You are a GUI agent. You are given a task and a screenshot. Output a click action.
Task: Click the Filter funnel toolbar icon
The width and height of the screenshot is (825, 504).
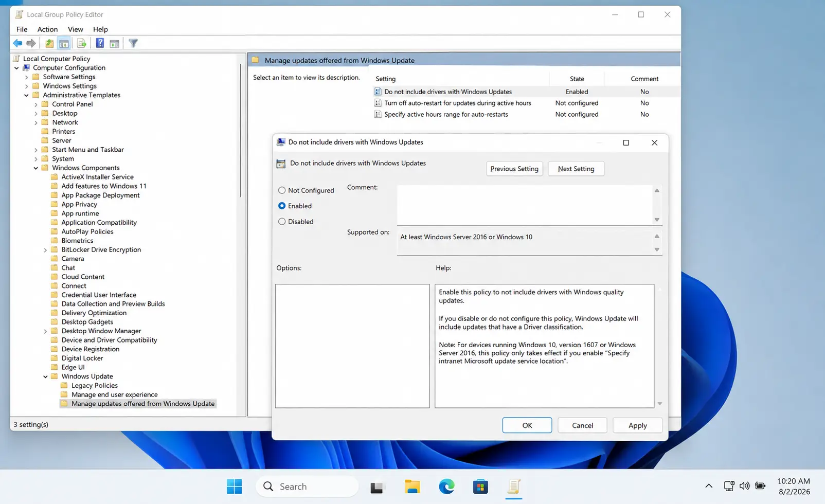click(x=133, y=43)
